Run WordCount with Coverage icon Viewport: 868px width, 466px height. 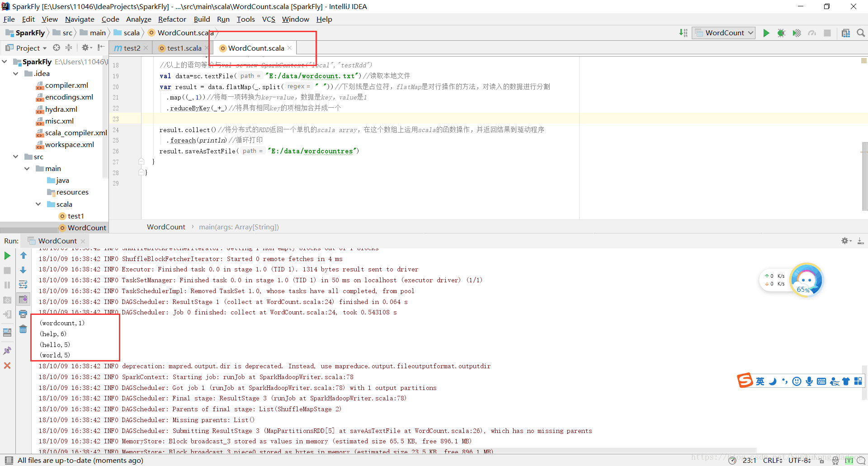point(797,33)
